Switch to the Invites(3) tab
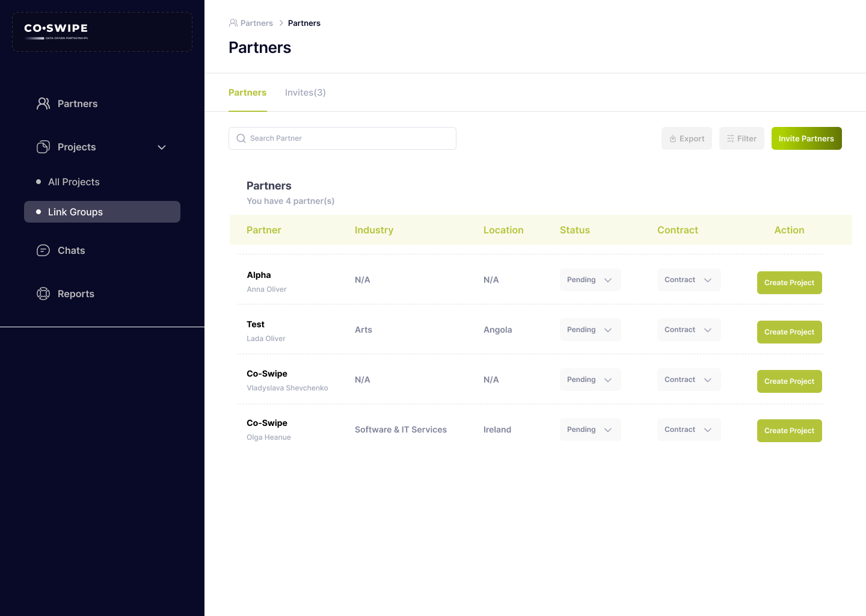 pos(305,93)
